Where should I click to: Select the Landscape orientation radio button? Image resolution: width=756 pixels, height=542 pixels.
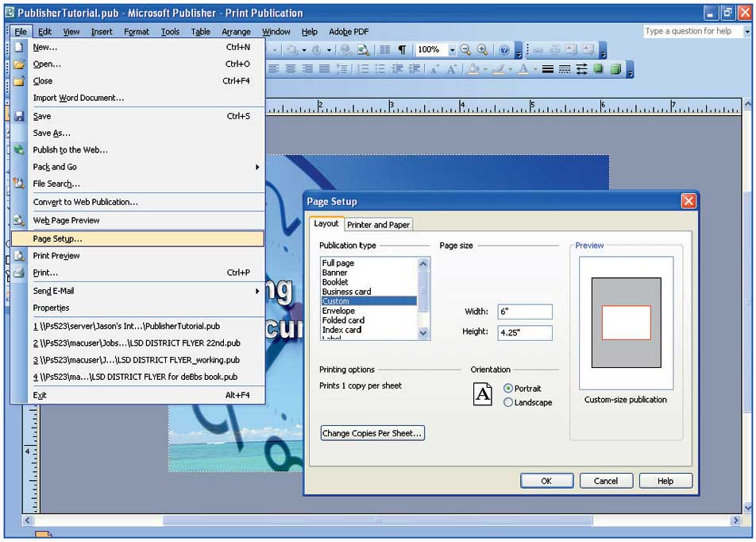point(508,402)
